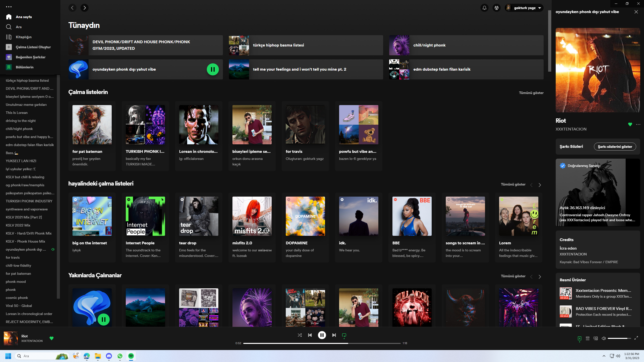Open more options dots beside Riot
This screenshot has width=644, height=362.
coord(638,124)
